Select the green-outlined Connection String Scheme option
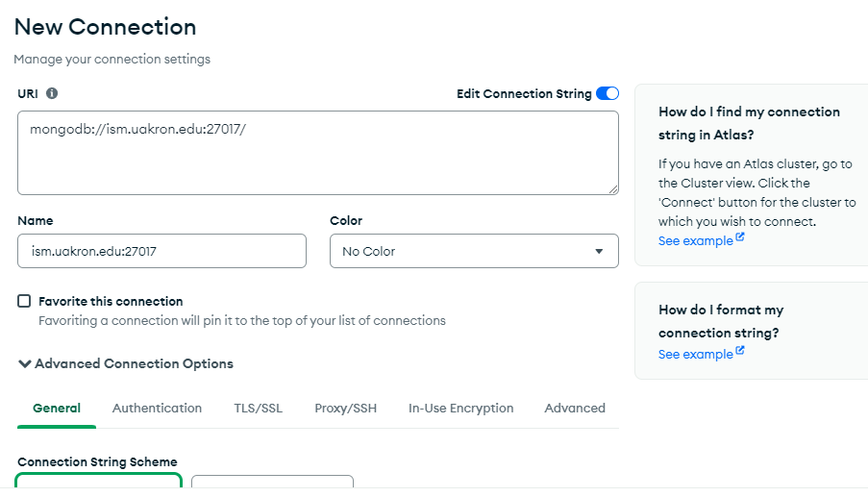 pos(99,482)
